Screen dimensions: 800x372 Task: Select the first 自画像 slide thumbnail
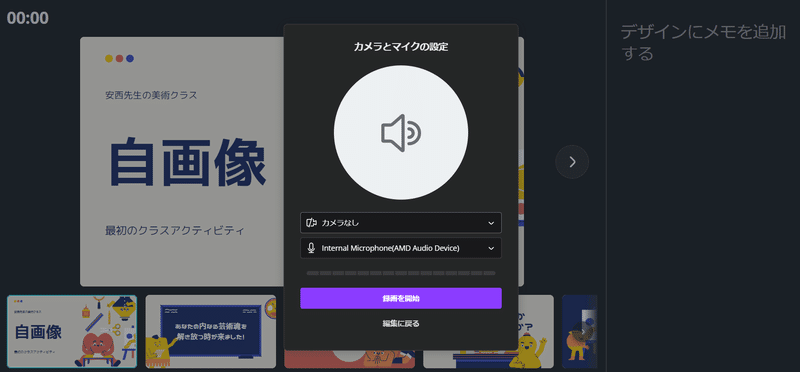[72, 332]
